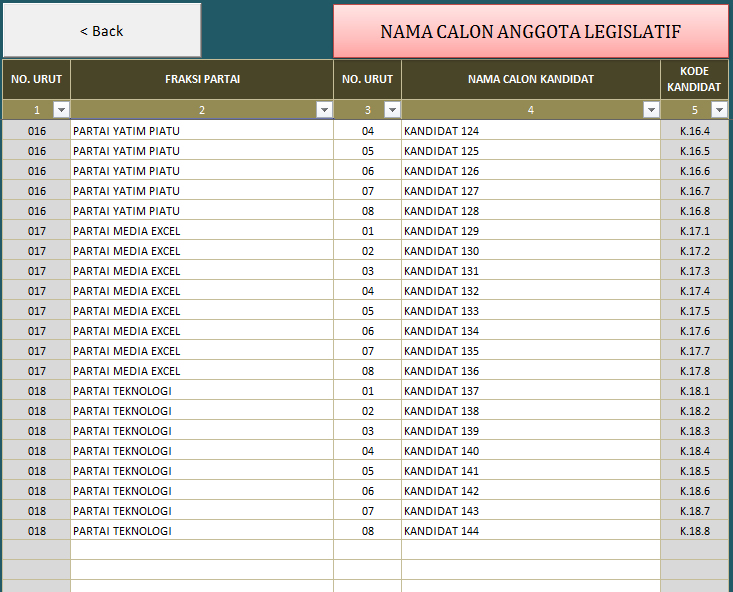Click code cell K.17.1
The height and width of the screenshot is (592, 733).
(694, 231)
